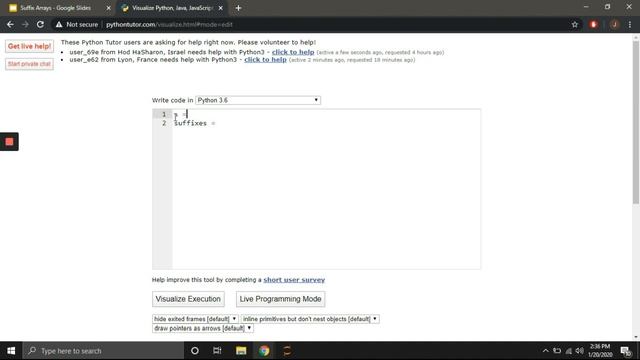Click the Visualize Execution button
The image size is (640, 360).
188,299
